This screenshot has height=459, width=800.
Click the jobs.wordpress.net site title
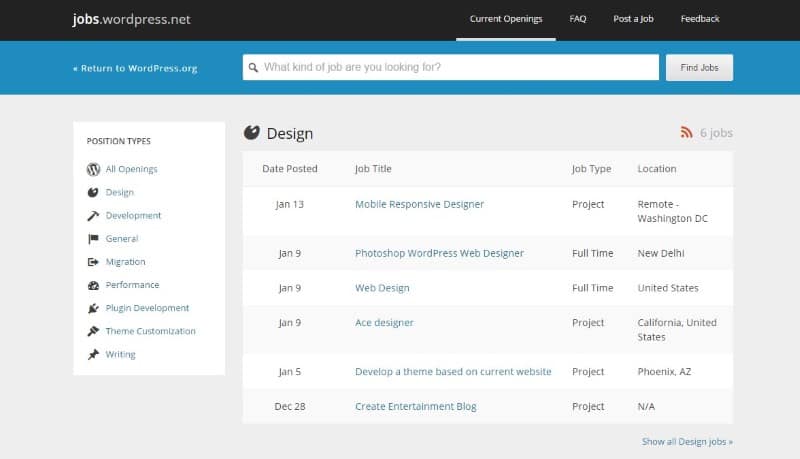tap(131, 19)
